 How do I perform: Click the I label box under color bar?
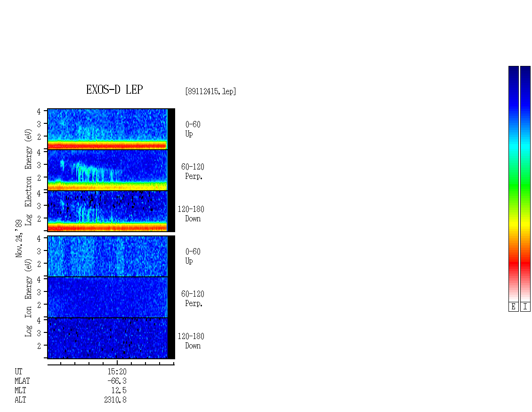(x=525, y=307)
